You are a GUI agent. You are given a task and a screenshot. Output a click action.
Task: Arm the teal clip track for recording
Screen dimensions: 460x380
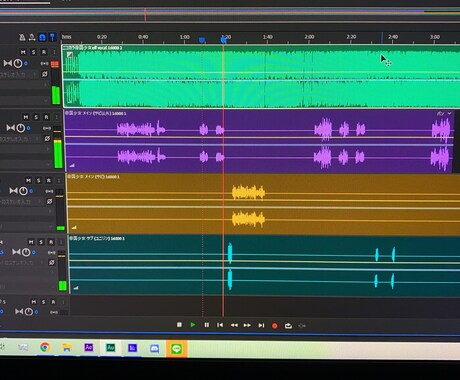pos(51,242)
